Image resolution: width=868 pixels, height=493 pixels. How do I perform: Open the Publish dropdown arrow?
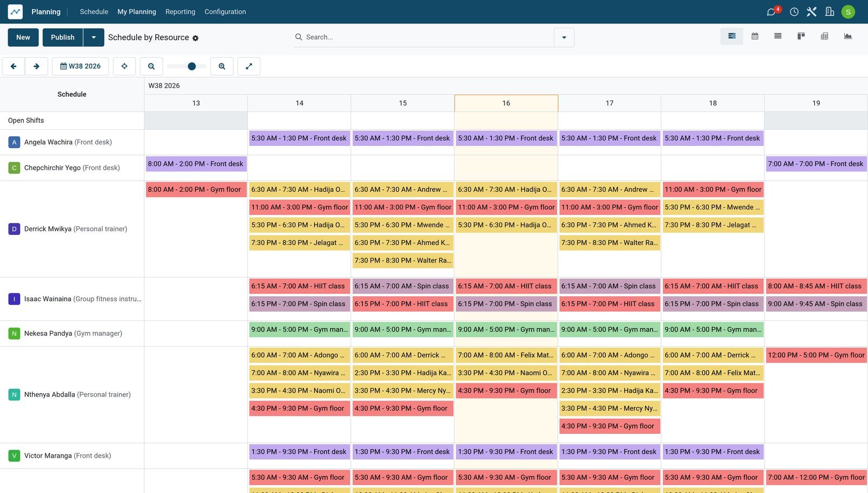[x=94, y=37]
